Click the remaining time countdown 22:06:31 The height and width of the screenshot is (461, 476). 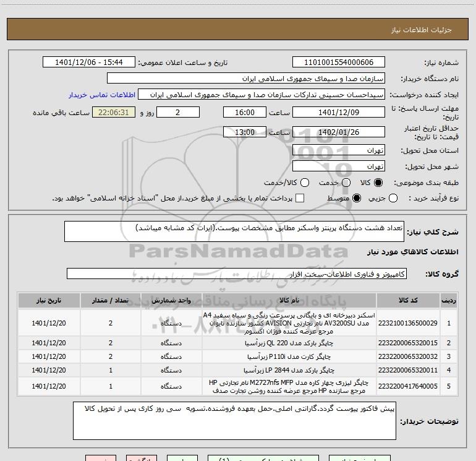click(114, 113)
